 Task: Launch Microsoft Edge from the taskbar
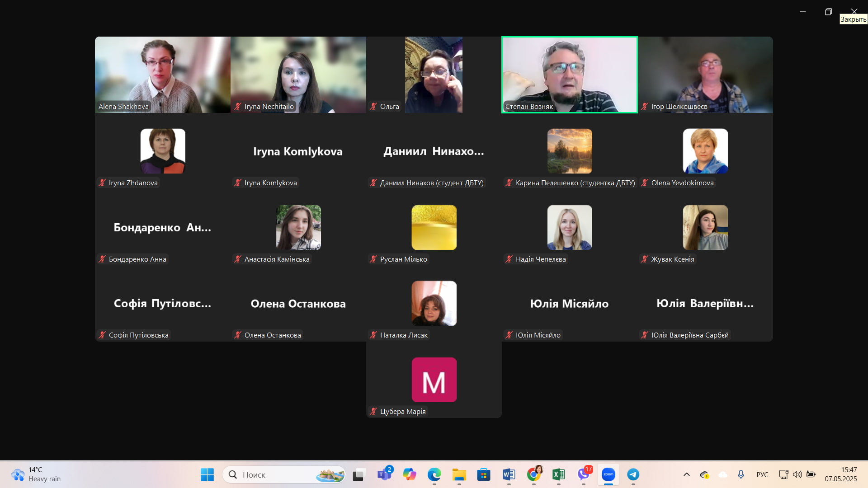434,474
